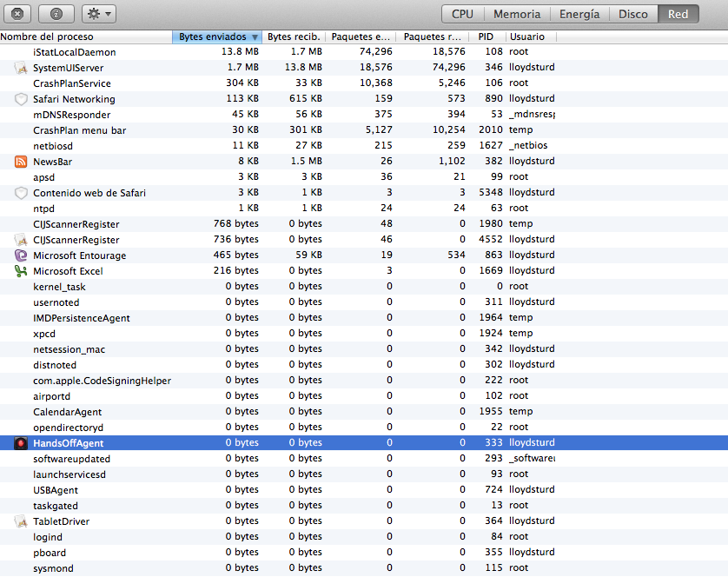Select the IMDPersistenceAgent process
728x577 pixels.
[364, 318]
